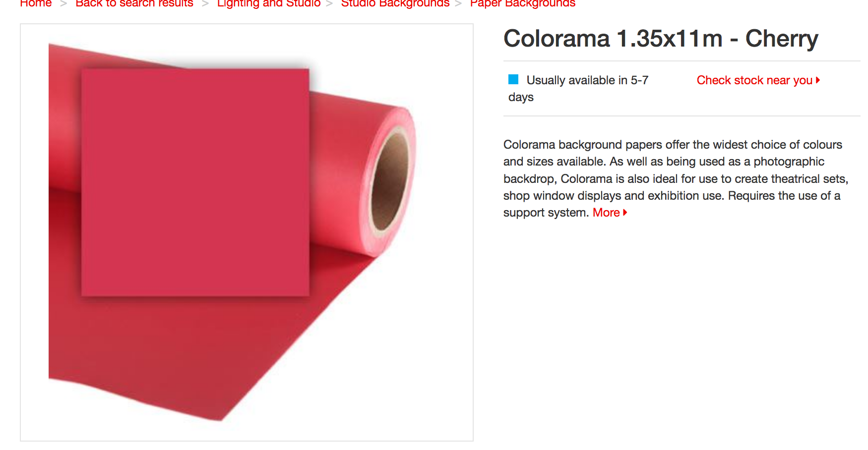Click the Check stock near you link

(x=754, y=80)
